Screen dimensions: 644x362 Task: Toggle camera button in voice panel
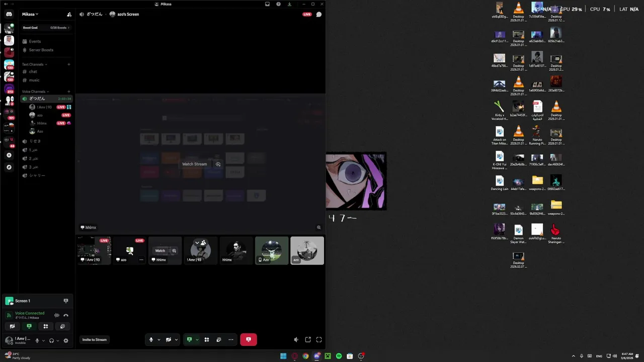[12, 326]
